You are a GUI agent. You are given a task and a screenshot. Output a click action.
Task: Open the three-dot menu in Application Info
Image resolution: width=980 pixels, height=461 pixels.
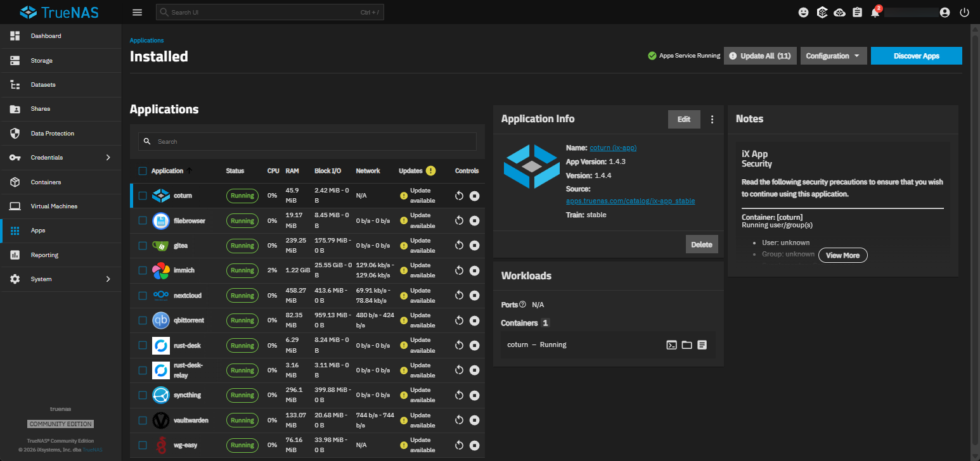coord(712,119)
